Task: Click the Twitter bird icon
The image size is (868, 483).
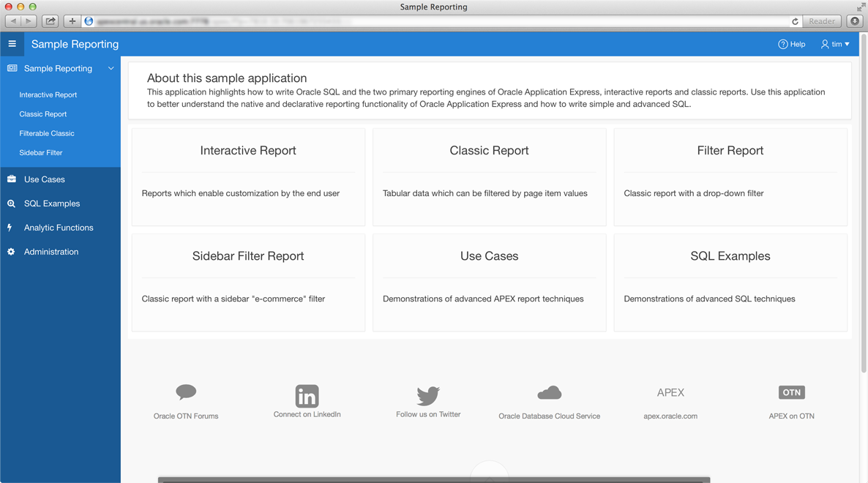Action: 428,395
